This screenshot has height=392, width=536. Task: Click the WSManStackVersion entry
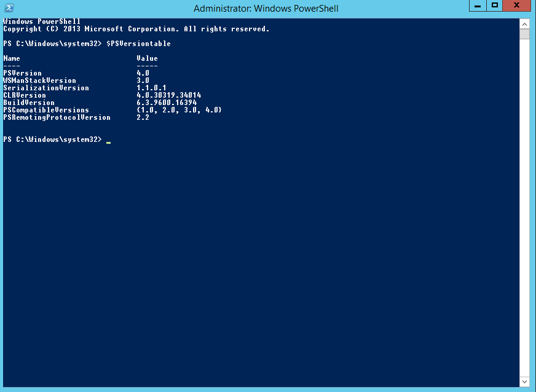39,80
